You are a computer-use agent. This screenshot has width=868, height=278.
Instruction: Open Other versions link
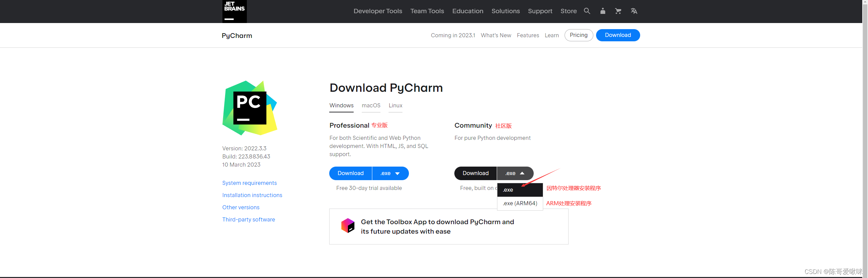tap(241, 207)
